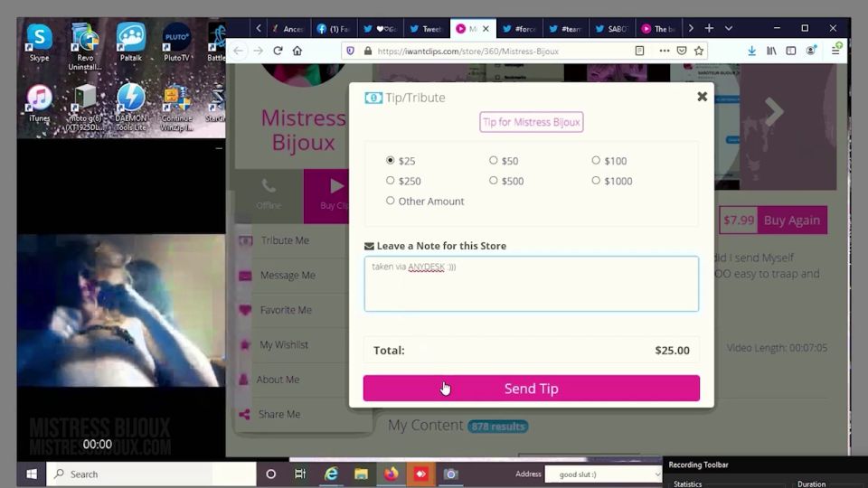
Task: Open the Firefox hamburger menu
Action: point(835,51)
